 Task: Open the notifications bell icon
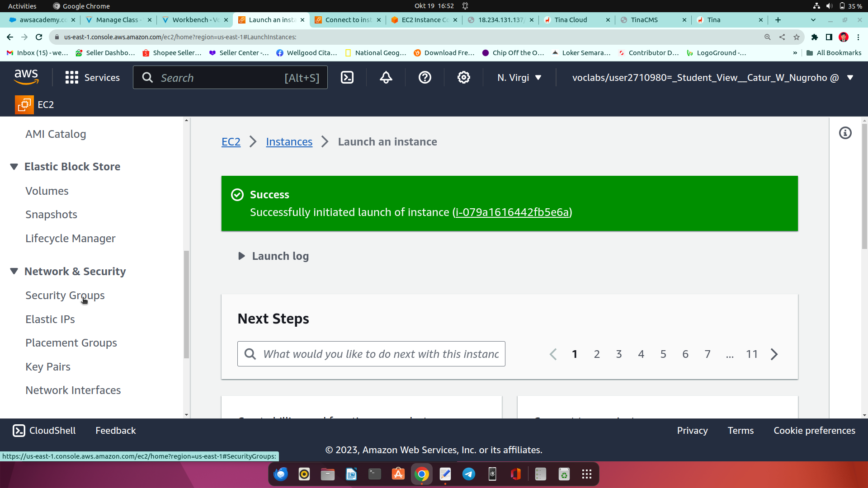(x=386, y=77)
